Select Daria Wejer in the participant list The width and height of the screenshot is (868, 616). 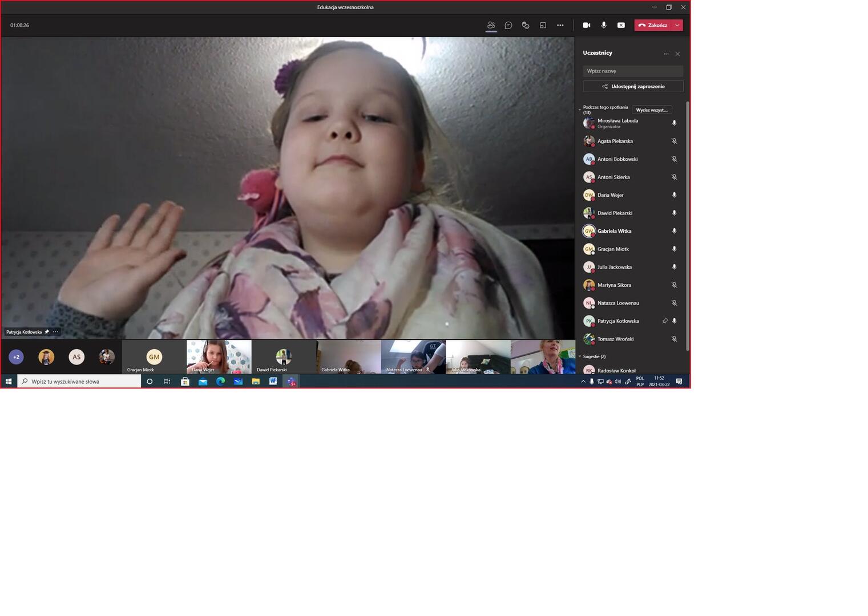click(610, 195)
